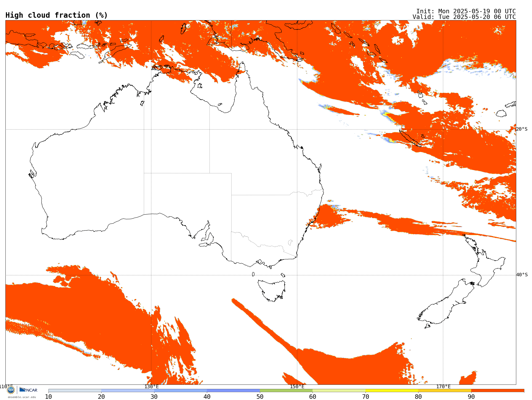Screen dimensions: 532x400
Task: Click the 70-80 yellow colorbar segment
Action: click(392, 391)
